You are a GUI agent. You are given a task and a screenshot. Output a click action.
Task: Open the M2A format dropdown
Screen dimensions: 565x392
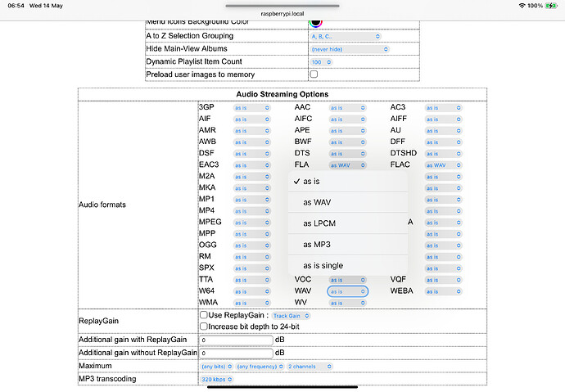[x=251, y=177]
